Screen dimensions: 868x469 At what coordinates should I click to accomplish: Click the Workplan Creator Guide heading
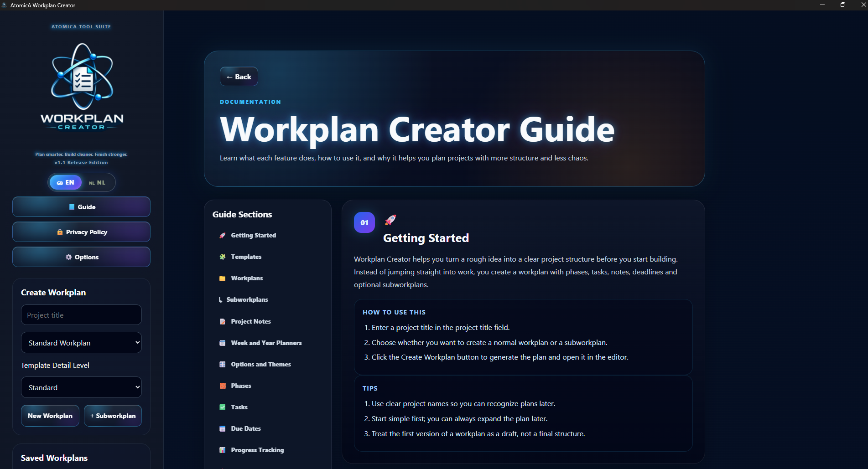[417, 130]
